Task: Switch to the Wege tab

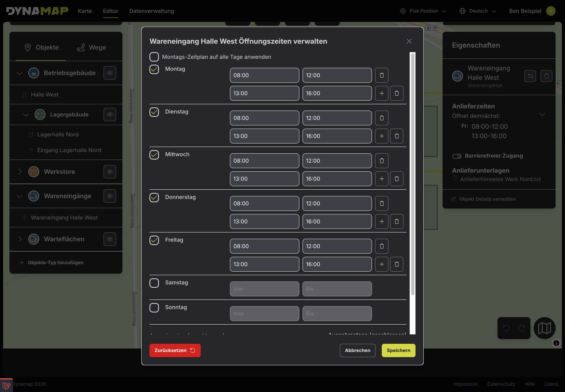Action: pyautogui.click(x=91, y=47)
